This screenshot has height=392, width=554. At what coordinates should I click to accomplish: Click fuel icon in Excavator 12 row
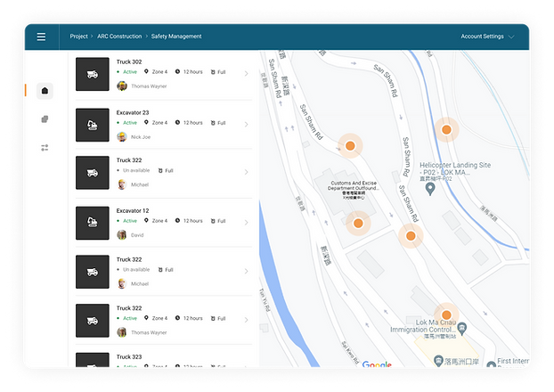coord(213,221)
